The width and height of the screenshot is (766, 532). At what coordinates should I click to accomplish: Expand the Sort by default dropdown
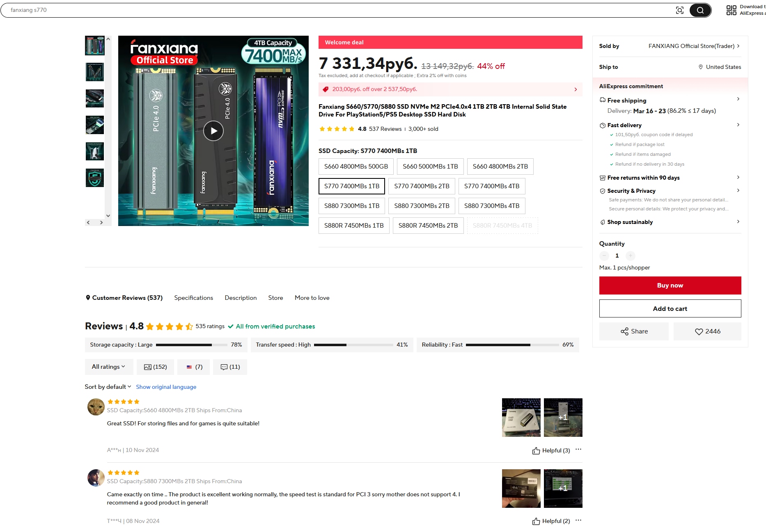pyautogui.click(x=108, y=387)
